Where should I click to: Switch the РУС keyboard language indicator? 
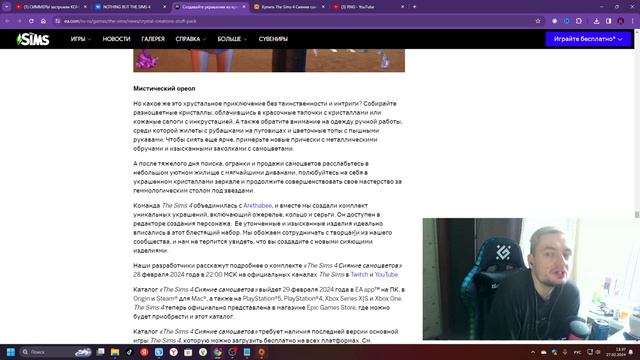577,352
